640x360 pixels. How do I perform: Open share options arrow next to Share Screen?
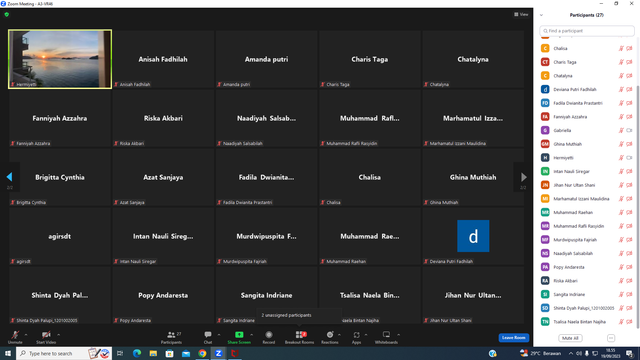point(251,335)
